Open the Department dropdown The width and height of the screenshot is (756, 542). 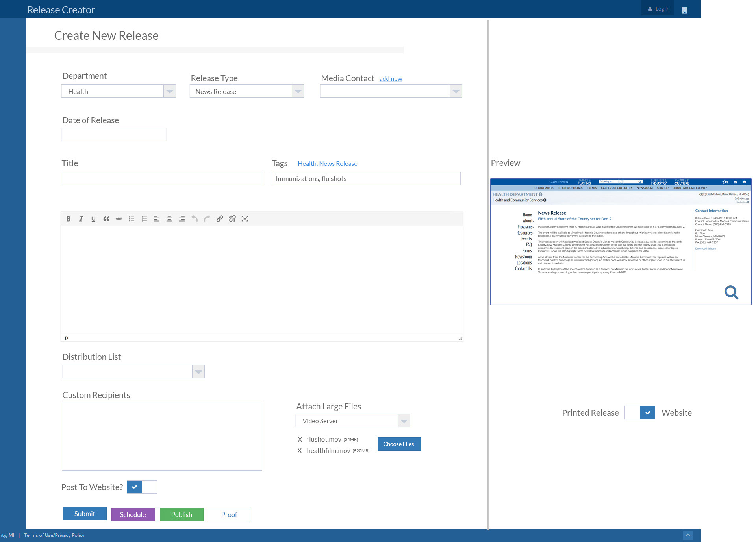click(170, 91)
